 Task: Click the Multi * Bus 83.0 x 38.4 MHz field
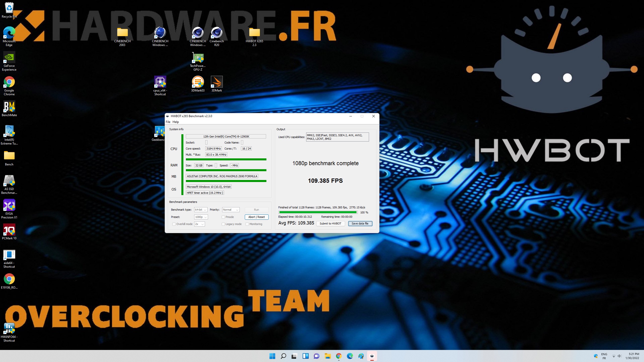coord(216,155)
